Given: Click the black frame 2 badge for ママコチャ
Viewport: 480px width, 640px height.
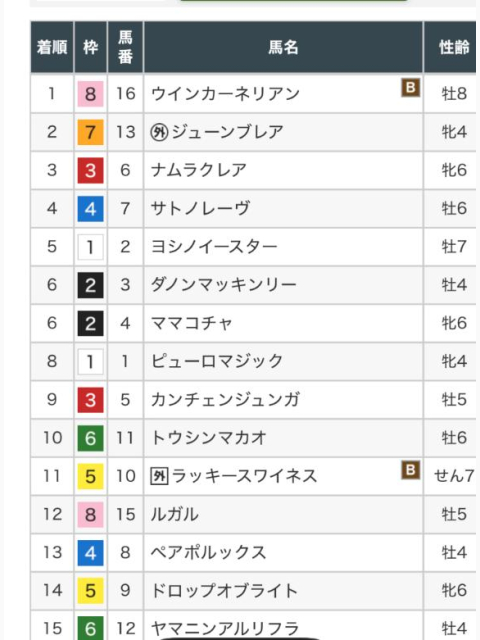Looking at the screenshot, I should [x=90, y=323].
